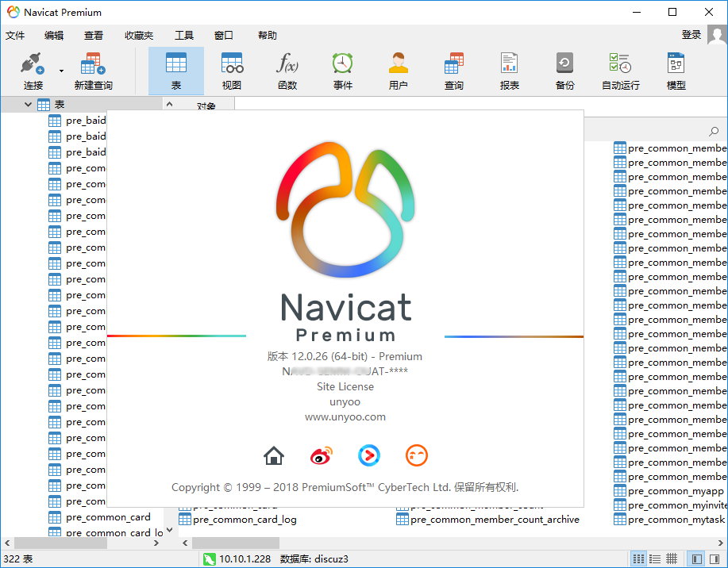Click the Navicat app icon in title bar
728x568 pixels.
pos(13,12)
